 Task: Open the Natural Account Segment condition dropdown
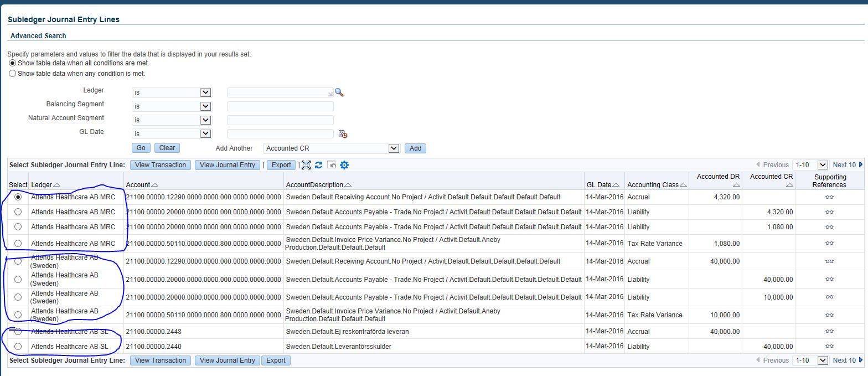click(172, 120)
